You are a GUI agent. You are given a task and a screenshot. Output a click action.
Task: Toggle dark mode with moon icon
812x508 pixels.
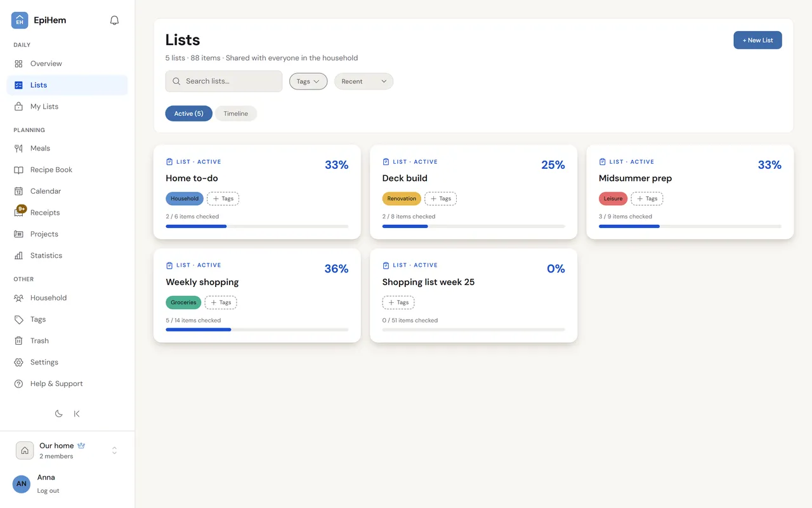(x=58, y=413)
